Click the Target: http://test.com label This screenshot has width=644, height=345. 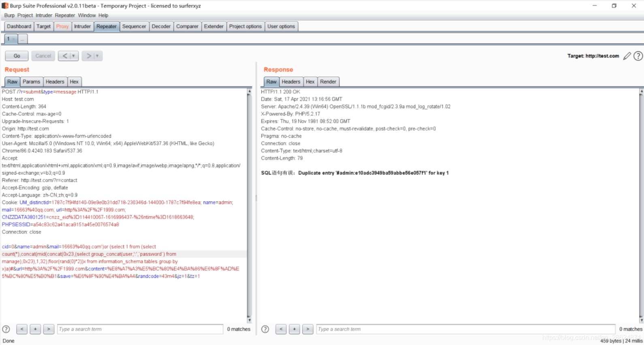(x=593, y=56)
